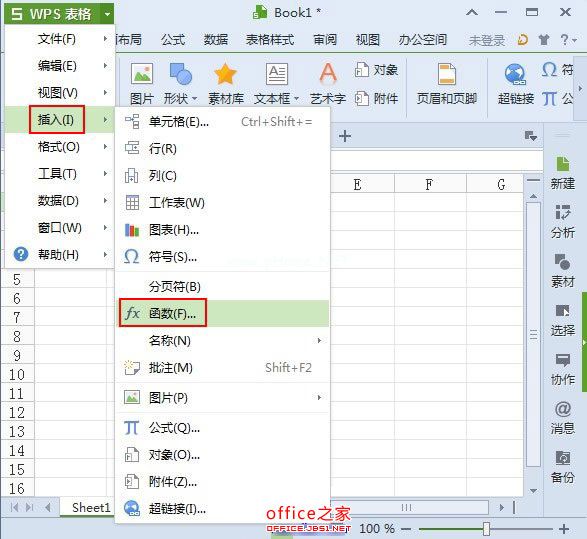The height and width of the screenshot is (539, 587).
Task: Click the vertical scrollbar down arrow
Action: (x=533, y=490)
